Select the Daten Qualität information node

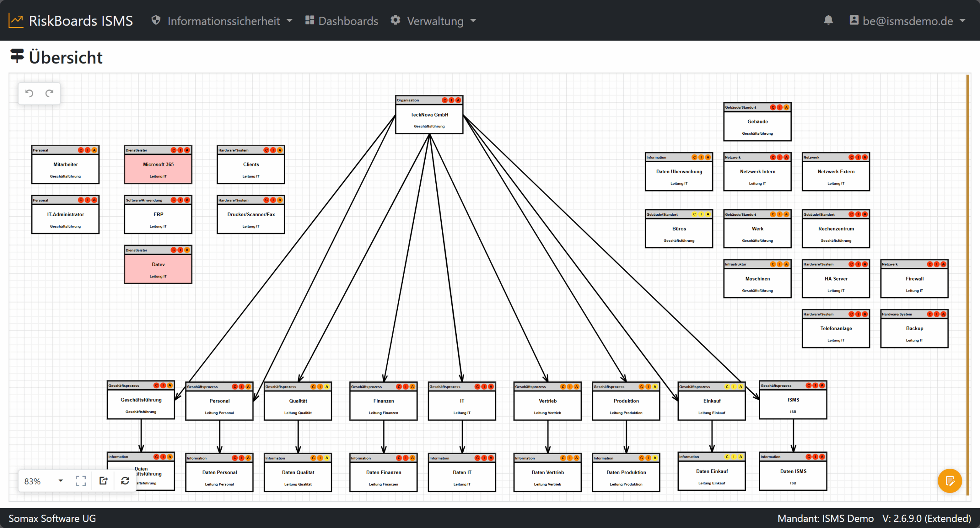[x=298, y=473]
